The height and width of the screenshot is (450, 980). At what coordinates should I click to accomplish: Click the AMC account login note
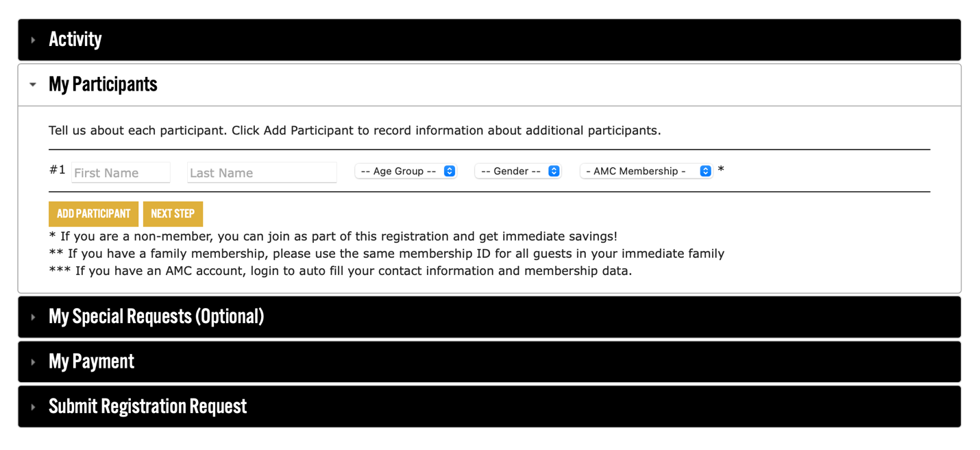[x=341, y=271]
